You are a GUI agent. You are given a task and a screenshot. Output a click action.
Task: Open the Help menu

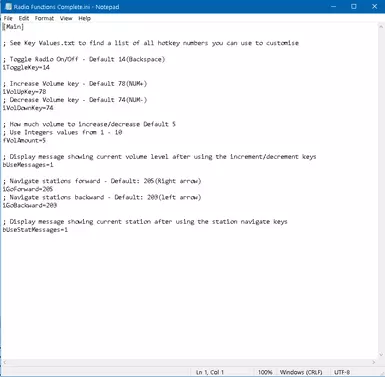click(85, 18)
